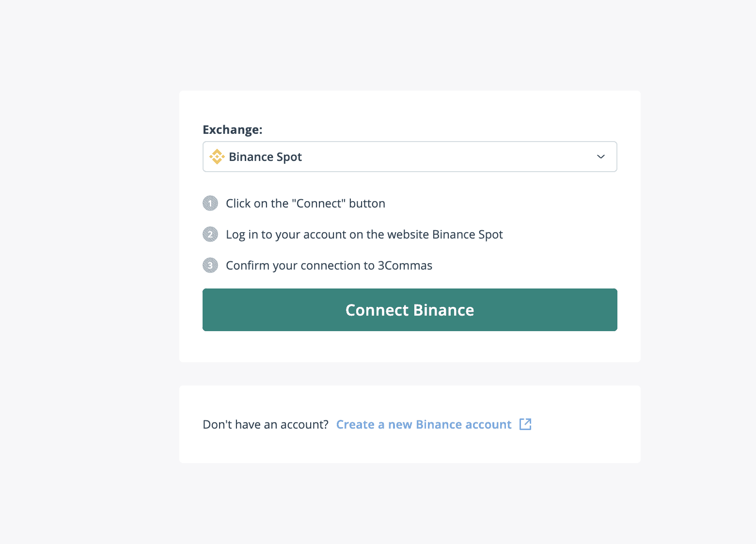Click the "Exchange:" field label
Screen dimensions: 756x544
(x=233, y=130)
